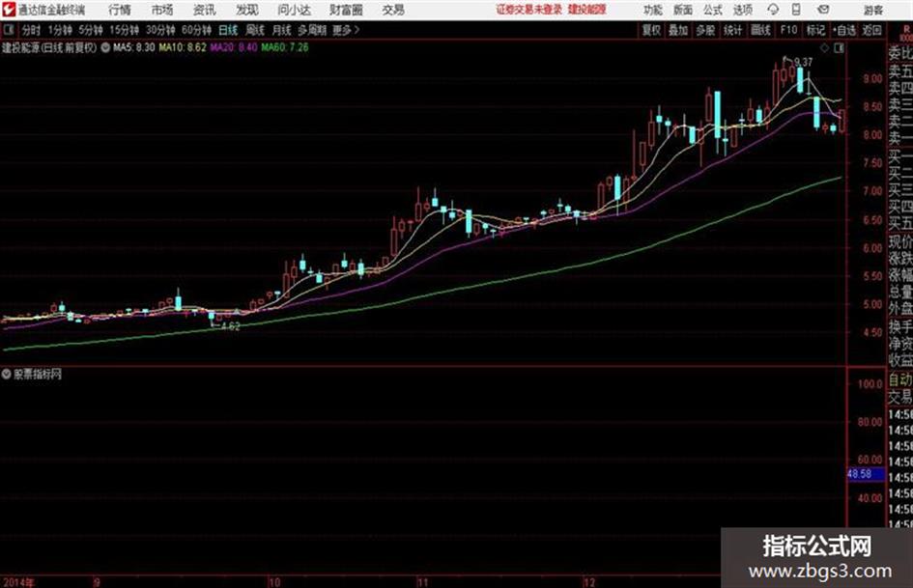Viewport: 913px width, 588px height.
Task: Click the 多股 toolbar button
Action: point(705,30)
